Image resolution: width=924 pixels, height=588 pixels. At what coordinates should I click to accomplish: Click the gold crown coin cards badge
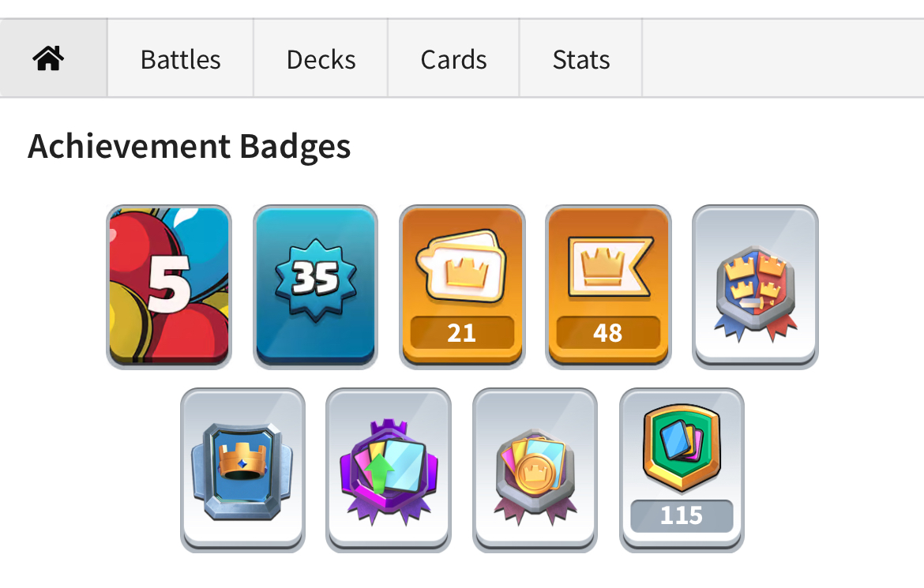click(x=535, y=470)
